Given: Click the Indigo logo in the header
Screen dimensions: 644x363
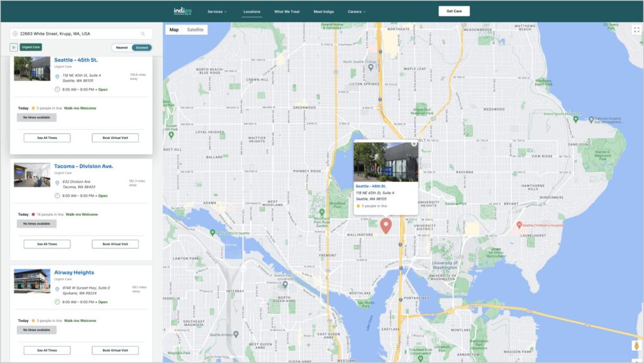Looking at the screenshot, I should click(x=182, y=11).
